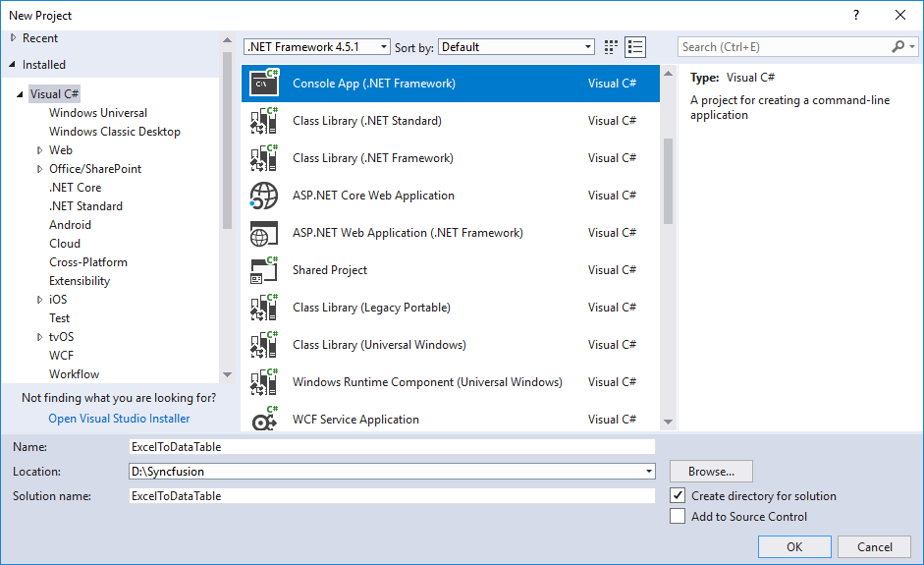Click the Browse... button
This screenshot has width=924, height=565.
[x=711, y=472]
